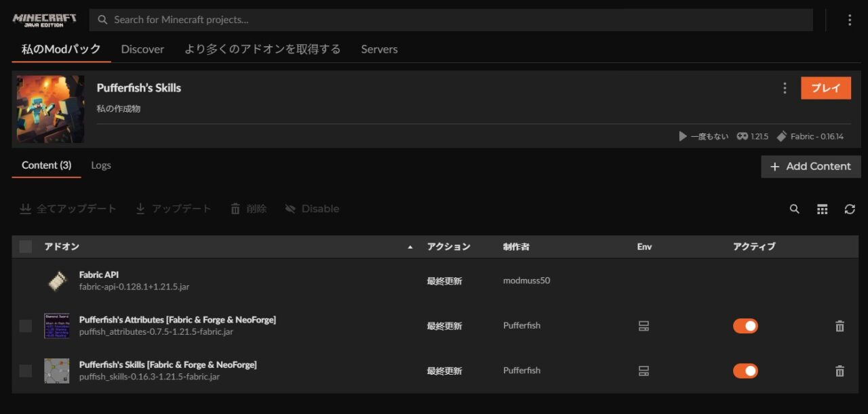Screen dimensions: 868x414
Task: Sort by addon name using arrow
Action: [410, 247]
